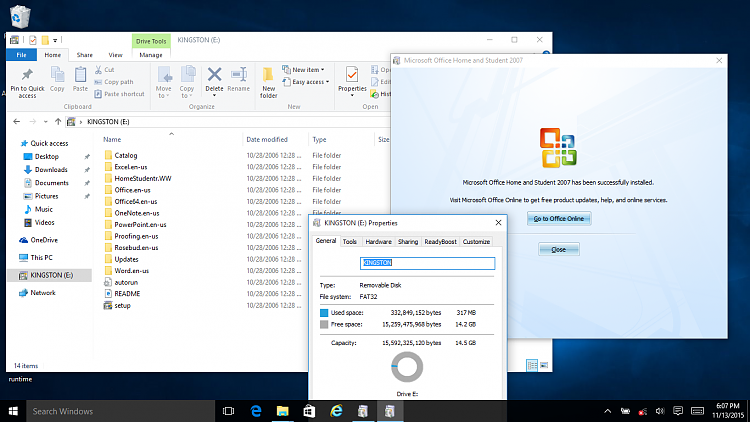Go back with the Back arrow
Image resolution: width=750 pixels, height=422 pixels.
(x=17, y=122)
